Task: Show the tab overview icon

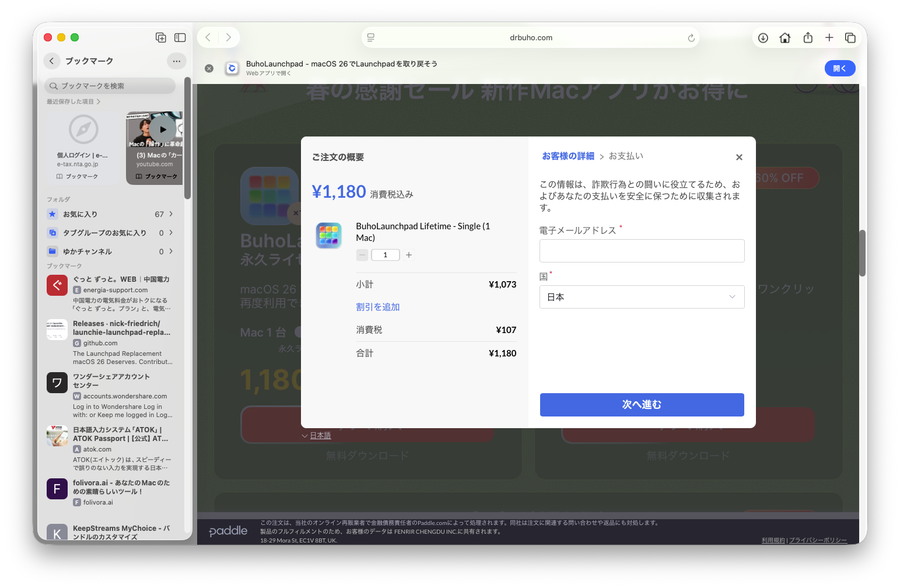Action: 850,38
